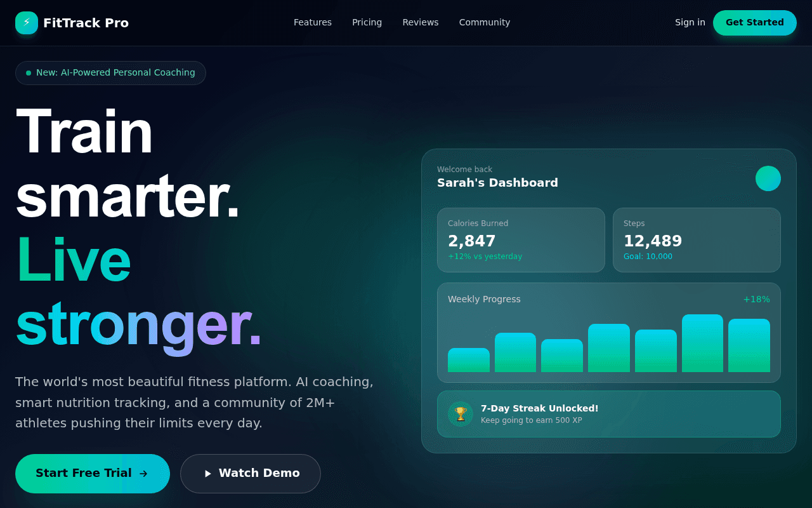Click the Sign in link
The height and width of the screenshot is (508, 812).
click(690, 22)
